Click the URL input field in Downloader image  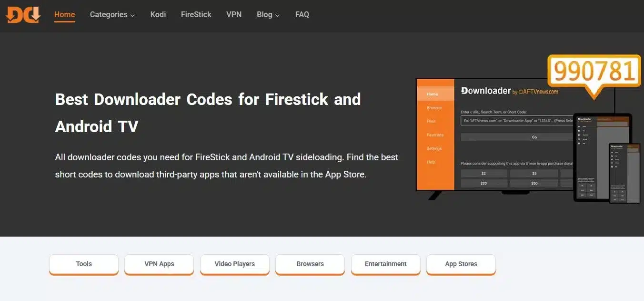pyautogui.click(x=517, y=121)
